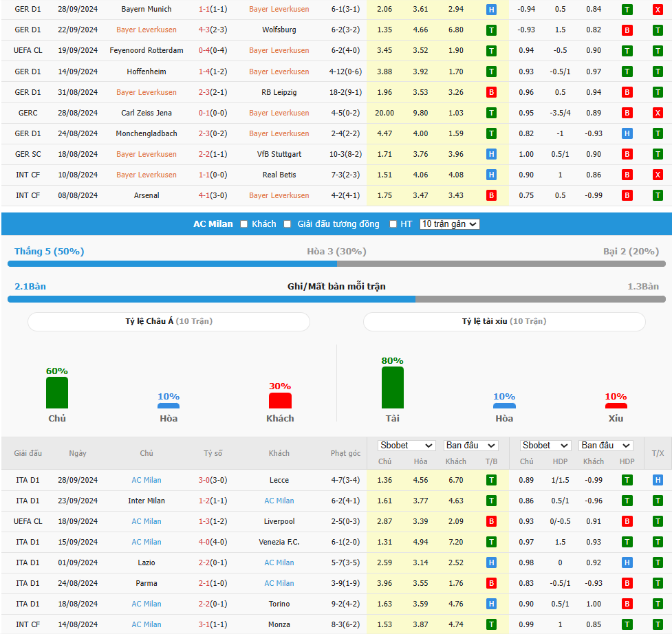Viewport: 672px width, 634px height.
Task: Open the '10 trận gần' dropdown
Action: coord(450,224)
